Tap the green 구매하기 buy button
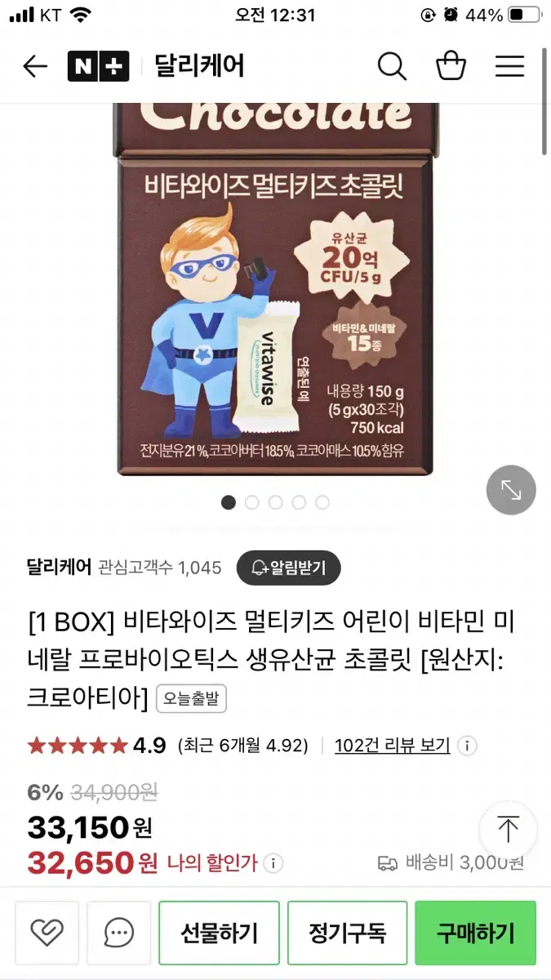 click(475, 932)
